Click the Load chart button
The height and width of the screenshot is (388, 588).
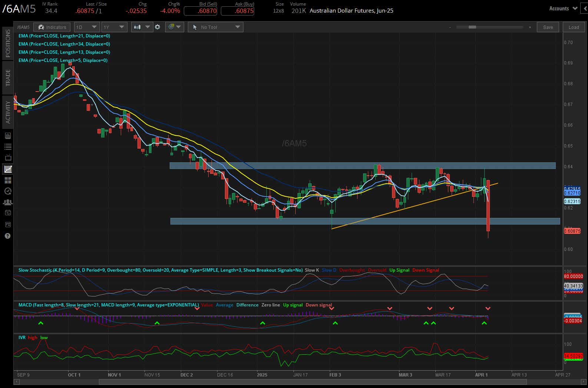[574, 27]
